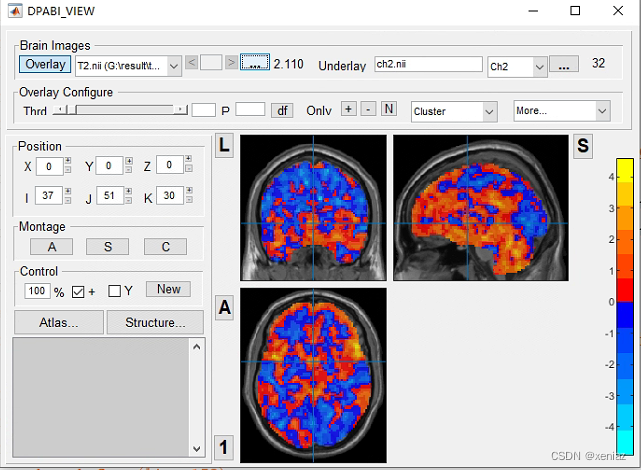The width and height of the screenshot is (641, 470).
Task: Decrease Y position with stepper down
Action: [129, 169]
